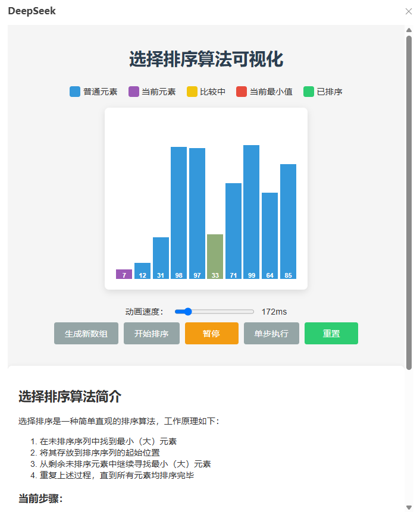Screen dimensions: 420x518
Task: Select the bar labeled 97
Action: [x=198, y=214]
